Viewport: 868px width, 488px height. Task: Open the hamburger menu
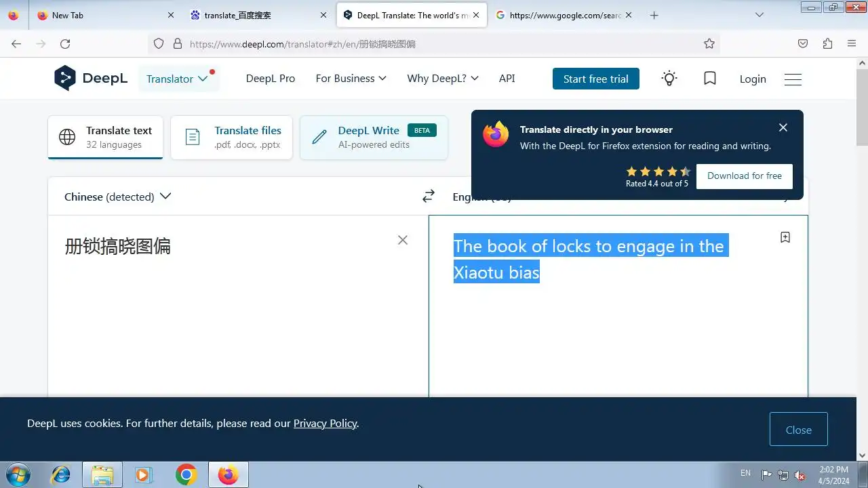pos(793,79)
